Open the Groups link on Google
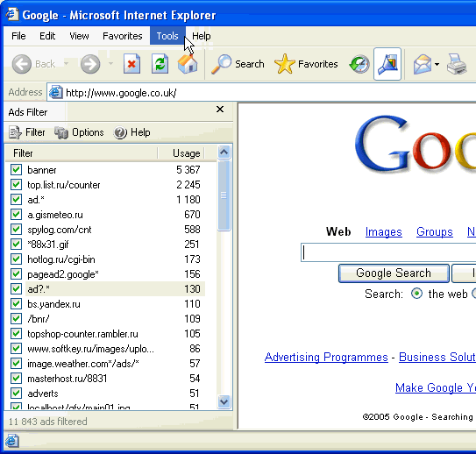This screenshot has width=476, height=454. (435, 232)
